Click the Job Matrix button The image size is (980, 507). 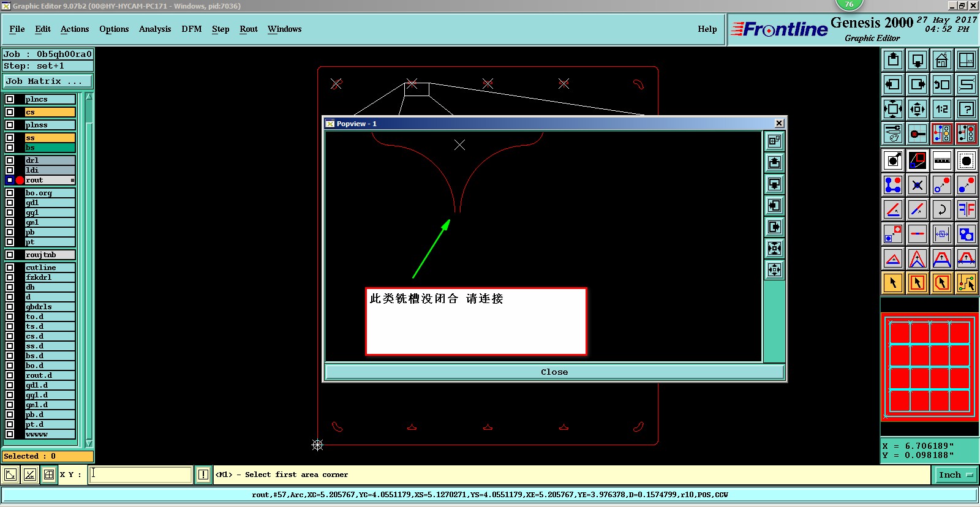pos(48,81)
